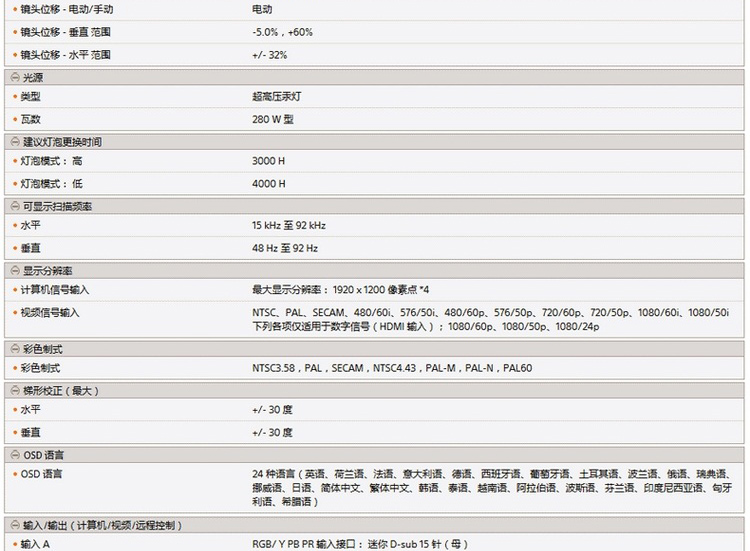Click the 镜头位移 - 电动/手动 row label
750x551 pixels.
click(67, 8)
